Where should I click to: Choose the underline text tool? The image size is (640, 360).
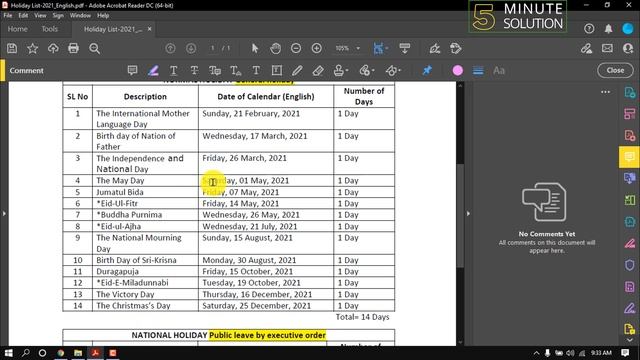click(x=173, y=70)
